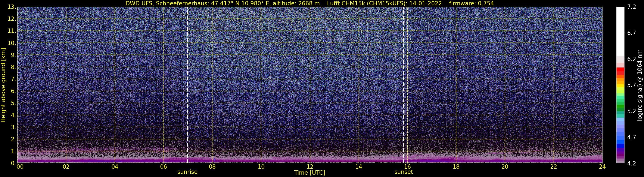Click the "04" hour tick on the time axis
The width and height of the screenshot is (644, 177).
(115, 167)
